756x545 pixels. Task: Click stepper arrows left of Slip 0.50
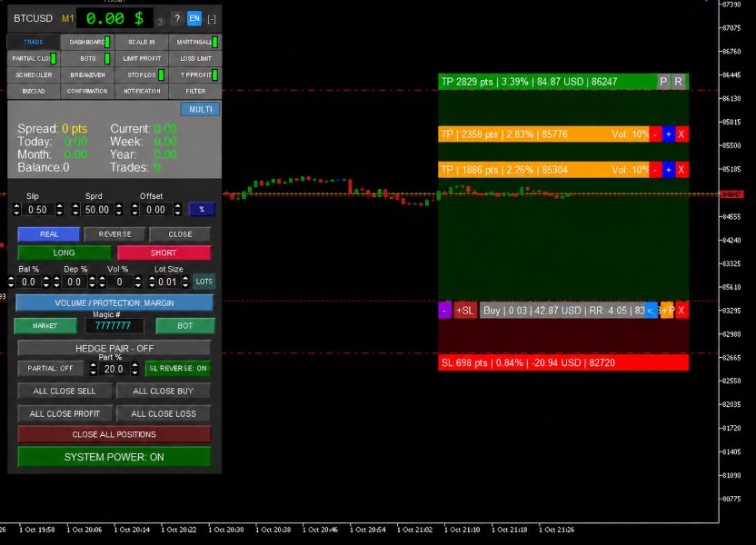[16, 210]
